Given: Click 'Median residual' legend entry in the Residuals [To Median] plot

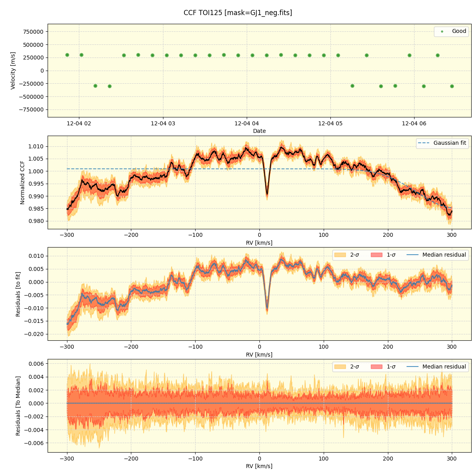Looking at the screenshot, I should [x=437, y=367].
